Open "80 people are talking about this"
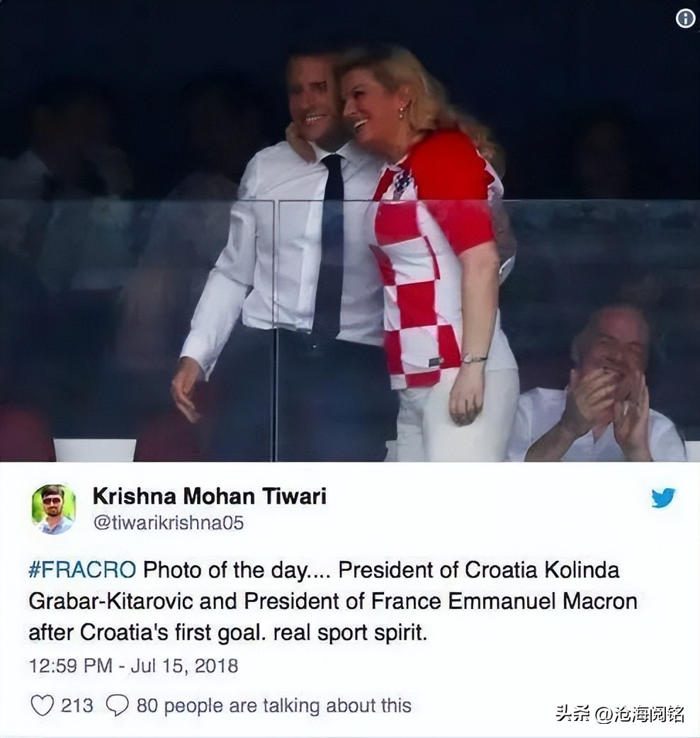 coord(274,705)
